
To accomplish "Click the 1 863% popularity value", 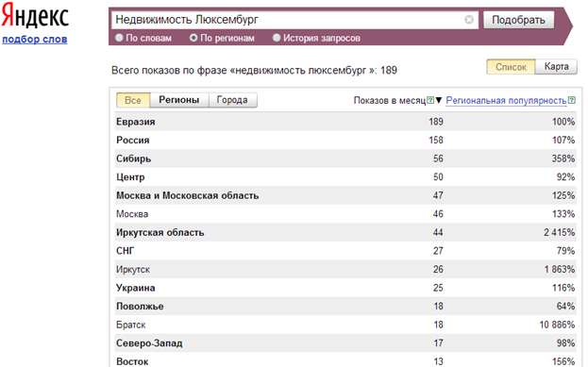I will 560,269.
